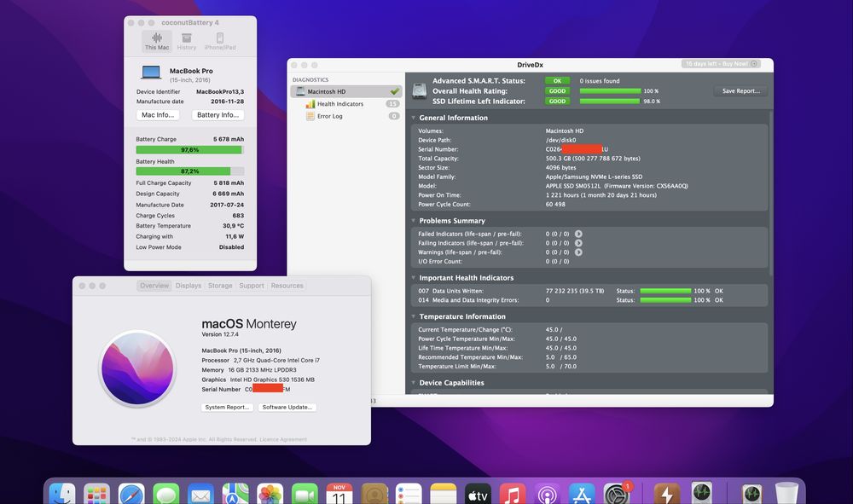Click the Error Log document icon
The image size is (853, 504).
tap(310, 116)
